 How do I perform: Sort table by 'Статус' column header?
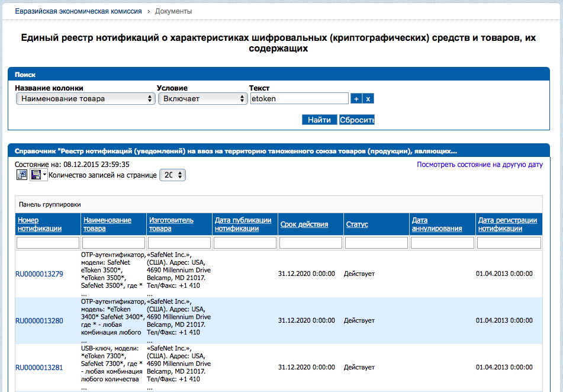tap(357, 224)
